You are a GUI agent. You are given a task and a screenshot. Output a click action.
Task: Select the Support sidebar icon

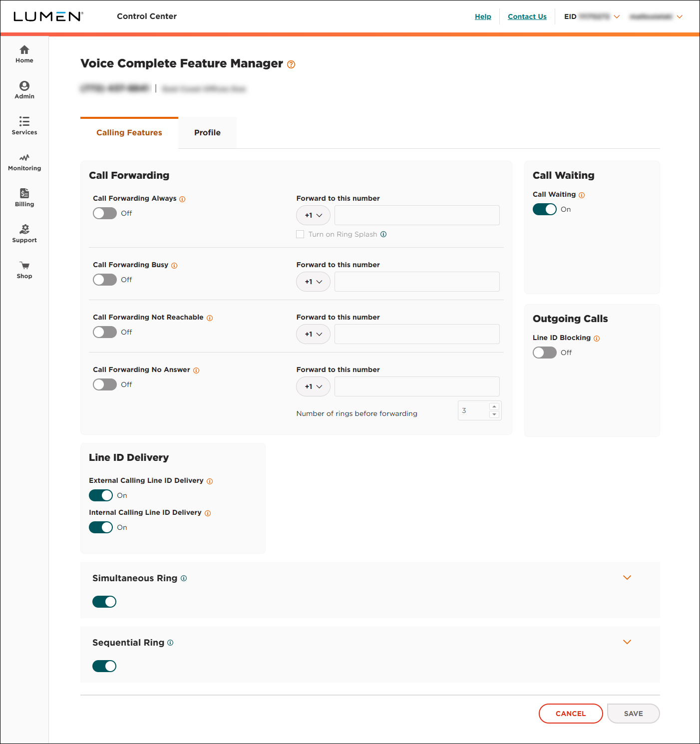pyautogui.click(x=24, y=234)
